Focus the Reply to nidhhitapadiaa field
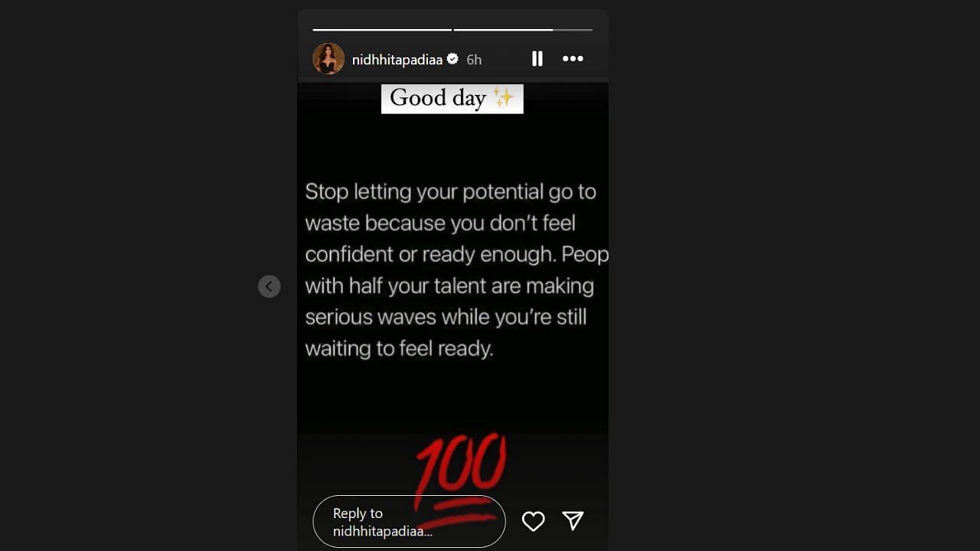 click(409, 522)
